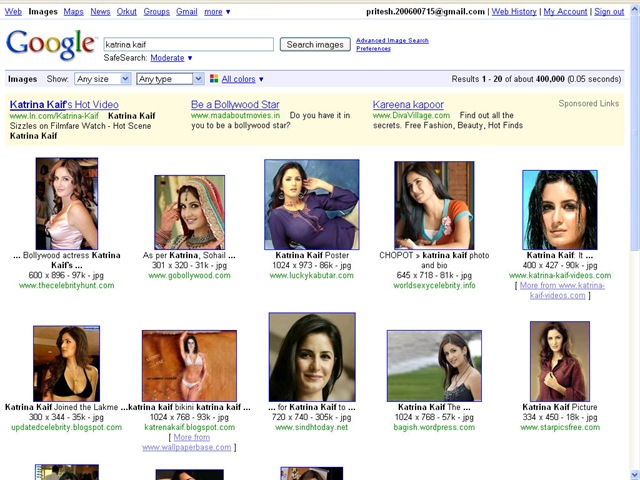The height and width of the screenshot is (480, 640).
Task: Click the vertical page scrollbar
Action: [635, 135]
